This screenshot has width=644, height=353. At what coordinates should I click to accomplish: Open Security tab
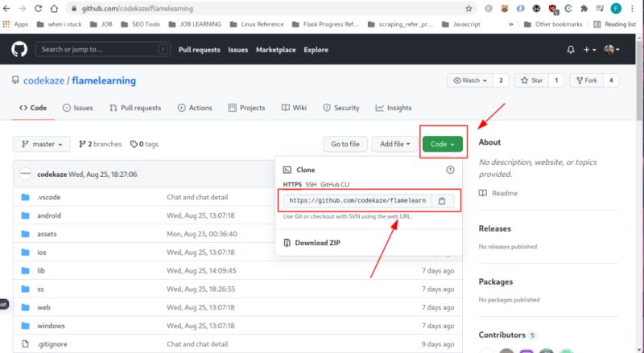point(341,108)
